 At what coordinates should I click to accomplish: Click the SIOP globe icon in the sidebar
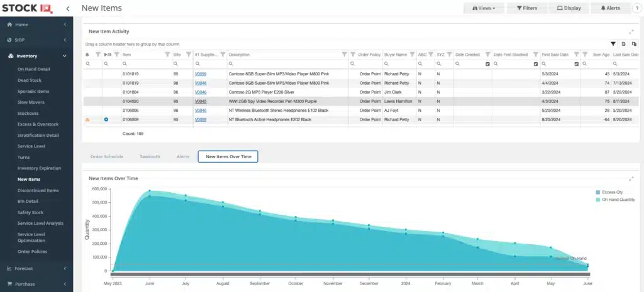(x=9, y=40)
